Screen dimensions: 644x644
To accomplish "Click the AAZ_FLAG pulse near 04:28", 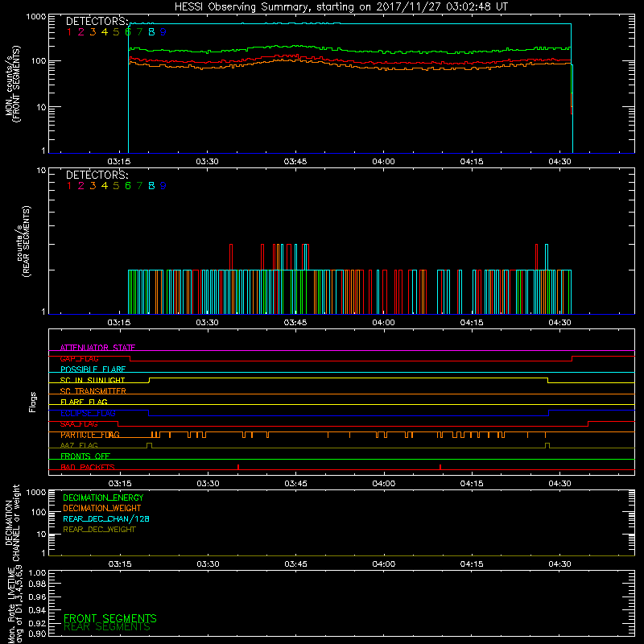I will click(x=547, y=446).
